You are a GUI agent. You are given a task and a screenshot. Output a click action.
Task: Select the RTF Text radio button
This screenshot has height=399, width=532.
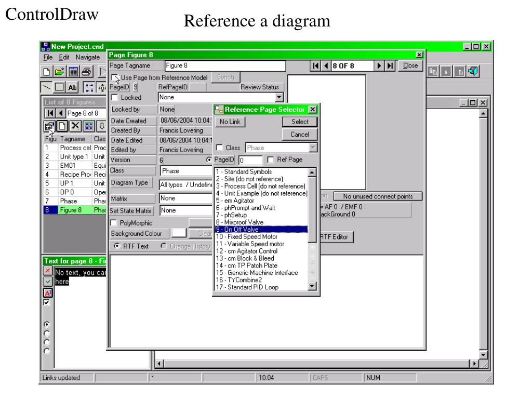[x=117, y=246]
